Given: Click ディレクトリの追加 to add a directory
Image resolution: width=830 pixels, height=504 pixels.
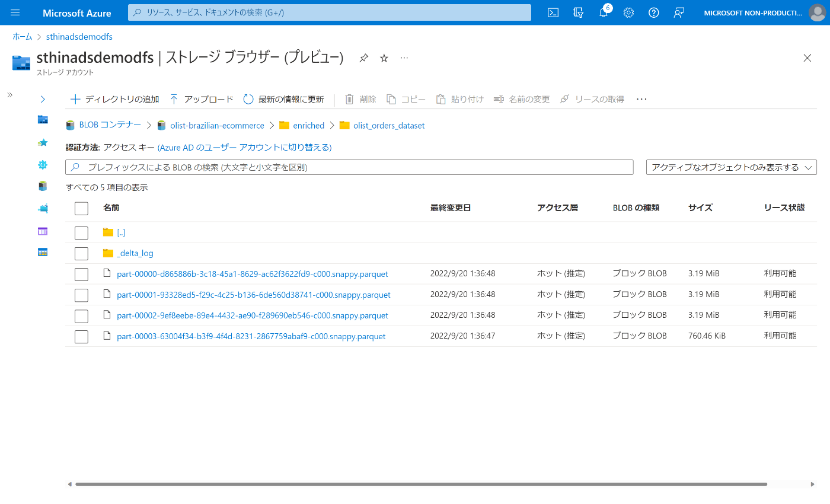Looking at the screenshot, I should coord(115,99).
